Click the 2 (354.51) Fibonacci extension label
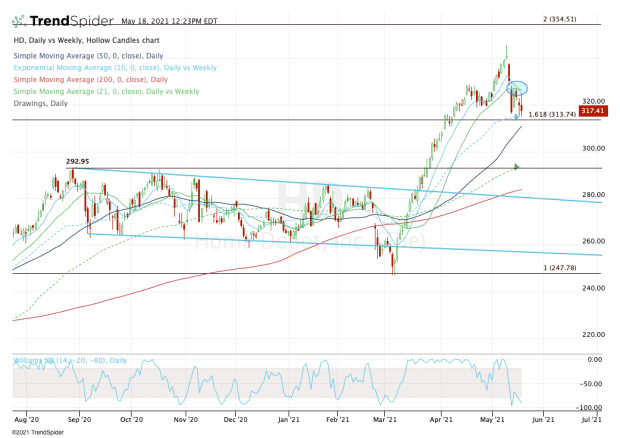 click(560, 19)
